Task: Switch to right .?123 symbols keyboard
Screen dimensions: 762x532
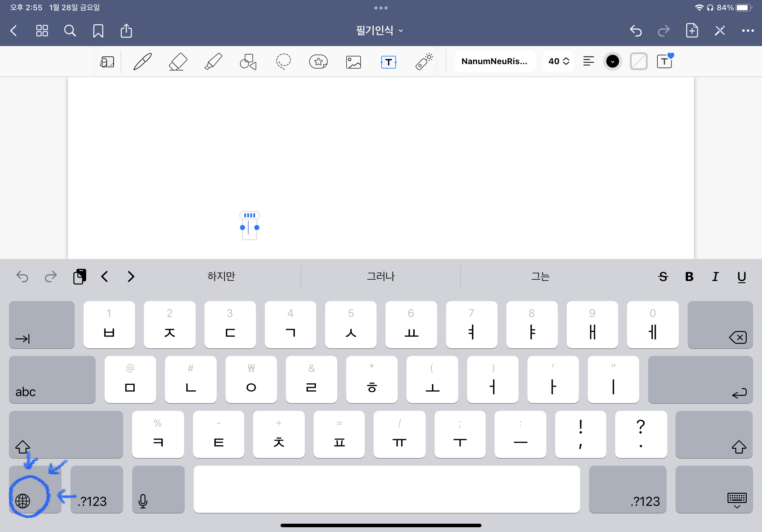Action: [628, 490]
